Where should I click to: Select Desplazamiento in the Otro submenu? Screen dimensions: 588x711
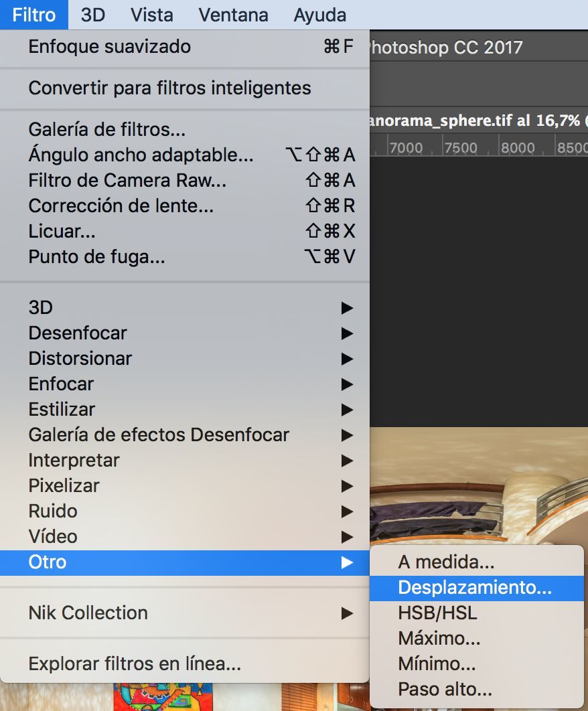tap(476, 588)
